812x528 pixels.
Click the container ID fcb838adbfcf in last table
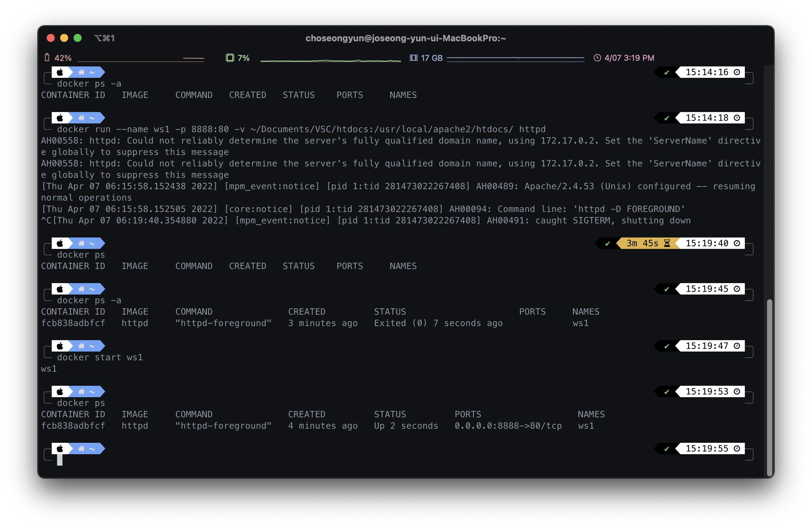click(x=73, y=426)
